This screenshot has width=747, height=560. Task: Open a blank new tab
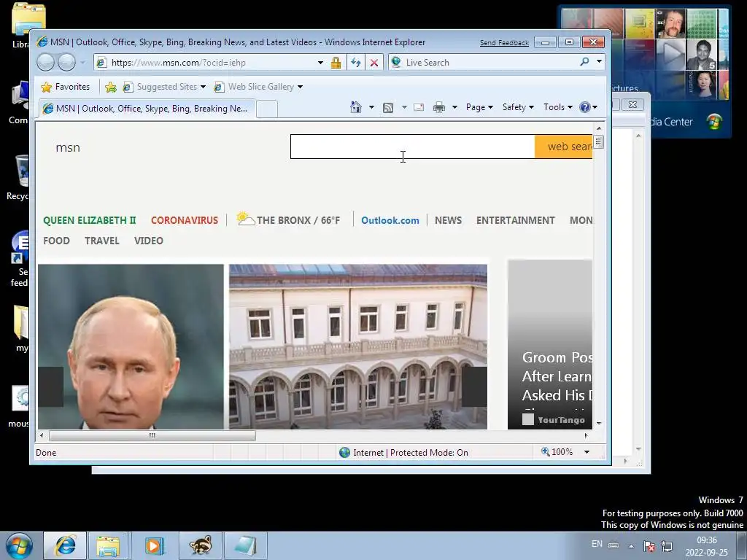[x=267, y=109]
